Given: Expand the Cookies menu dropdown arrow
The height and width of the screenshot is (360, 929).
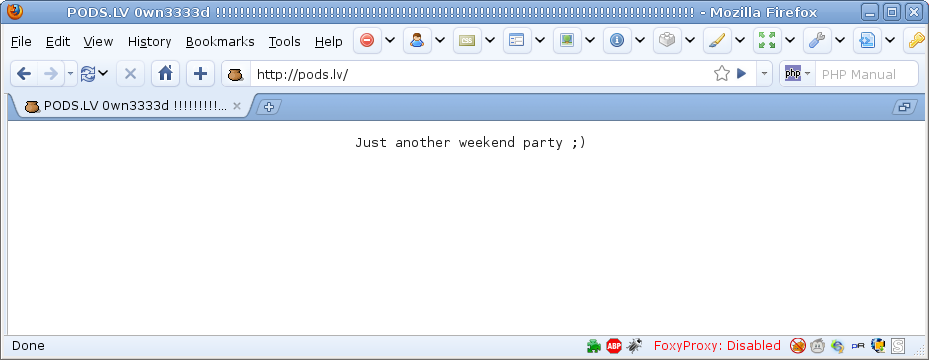Looking at the screenshot, I should (x=440, y=40).
